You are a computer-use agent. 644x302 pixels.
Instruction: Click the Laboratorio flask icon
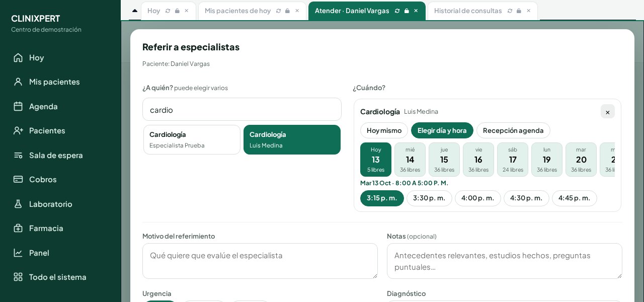tap(18, 204)
